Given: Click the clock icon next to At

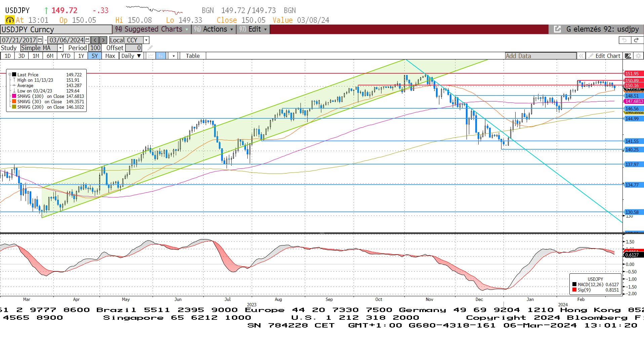Looking at the screenshot, I should click(x=10, y=20).
